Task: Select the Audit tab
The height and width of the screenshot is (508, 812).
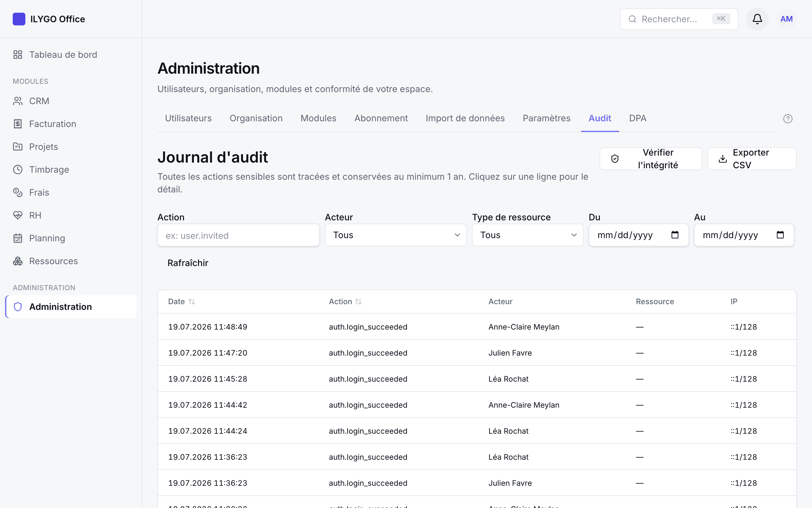Action: 599,118
